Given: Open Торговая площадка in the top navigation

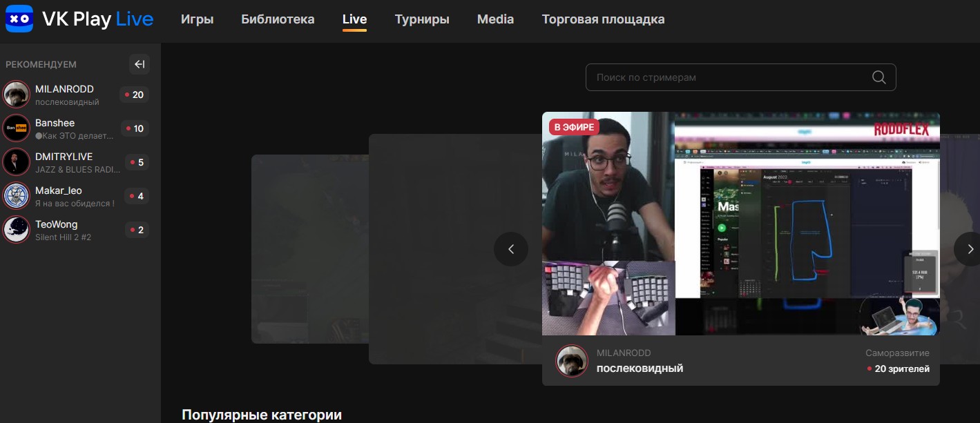Looking at the screenshot, I should tap(603, 19).
